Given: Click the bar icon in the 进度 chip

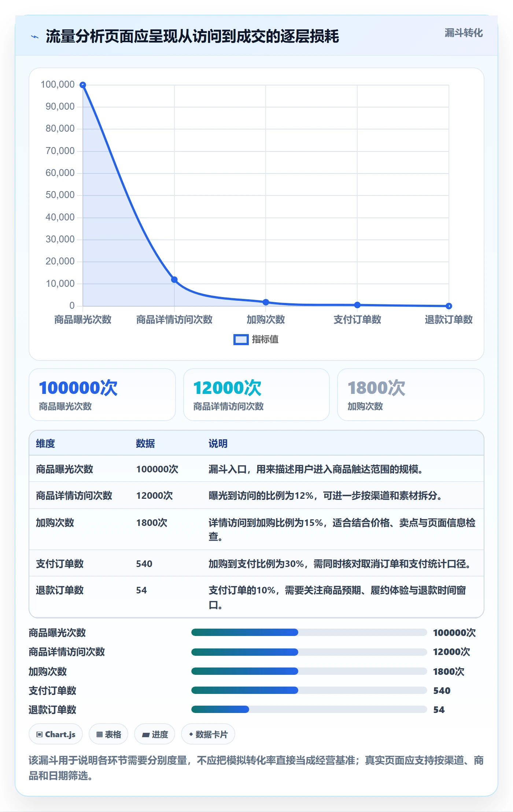Looking at the screenshot, I should [146, 735].
